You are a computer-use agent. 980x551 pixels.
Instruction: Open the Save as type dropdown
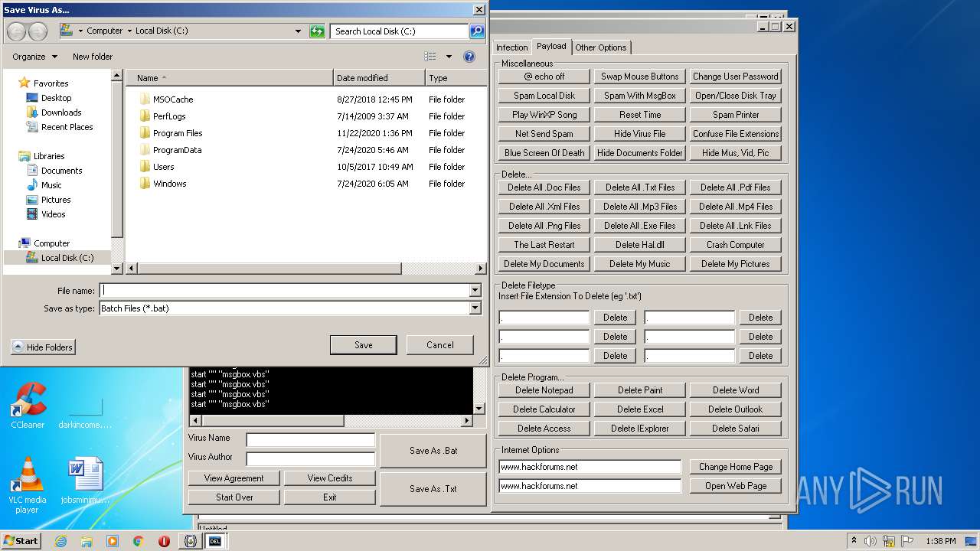[x=475, y=308]
